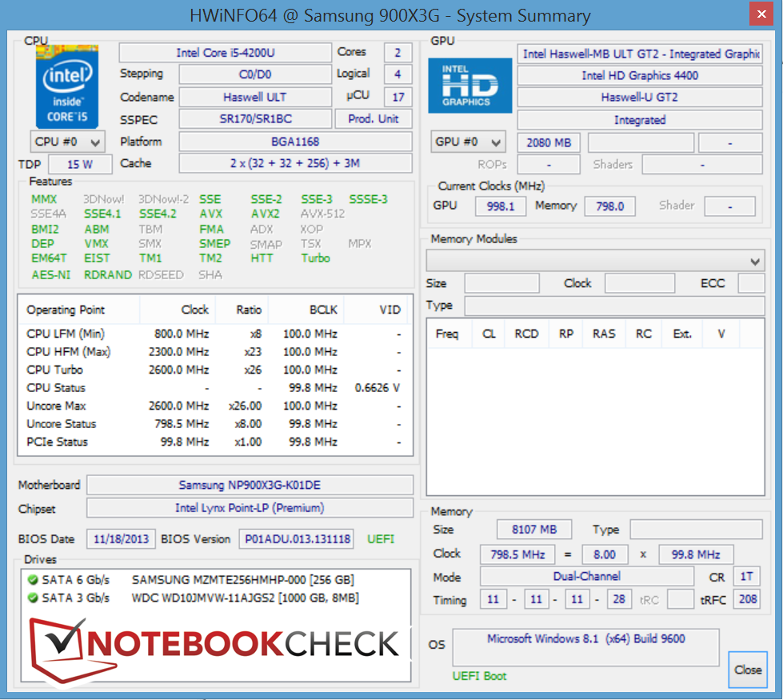This screenshot has height=700, width=783.
Task: Click SATA 3 Gb/s drive status icon
Action: 33,598
